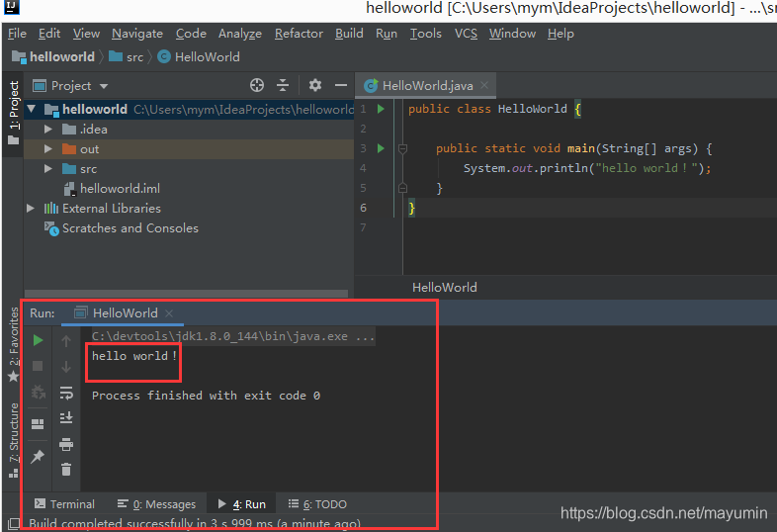Collapse the helloworld project root node
The width and height of the screenshot is (777, 532).
[32, 109]
